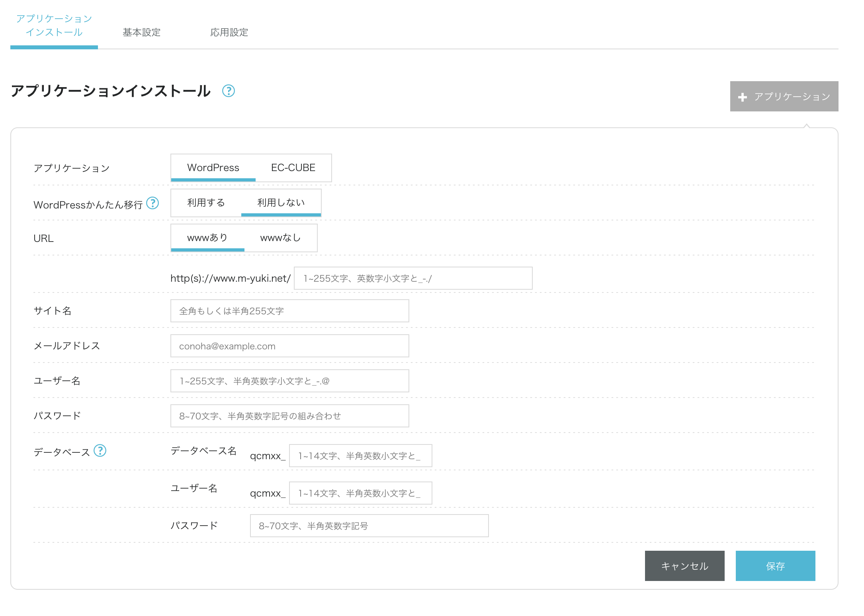Click the database パスワード input field
864x616 pixels.
pyautogui.click(x=369, y=526)
